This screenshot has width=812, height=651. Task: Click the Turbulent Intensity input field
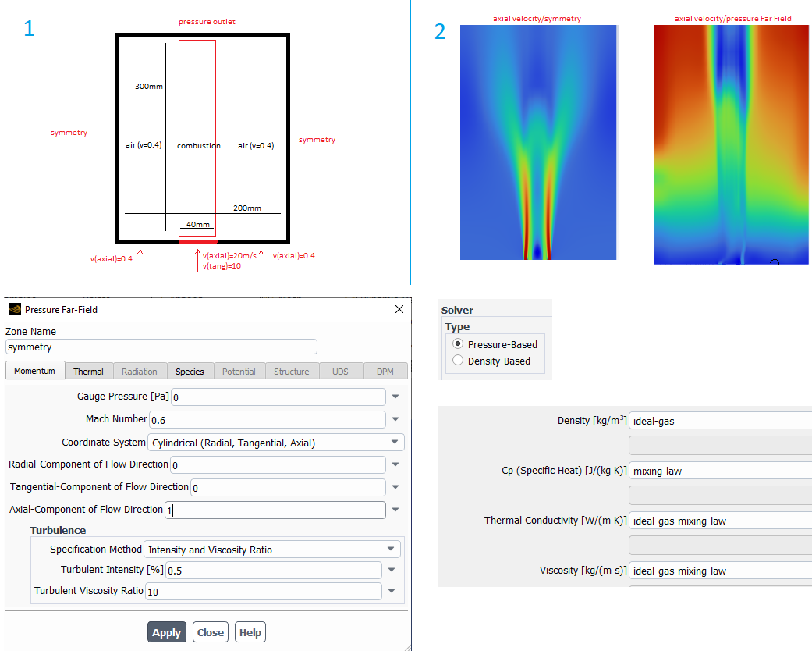click(x=274, y=571)
